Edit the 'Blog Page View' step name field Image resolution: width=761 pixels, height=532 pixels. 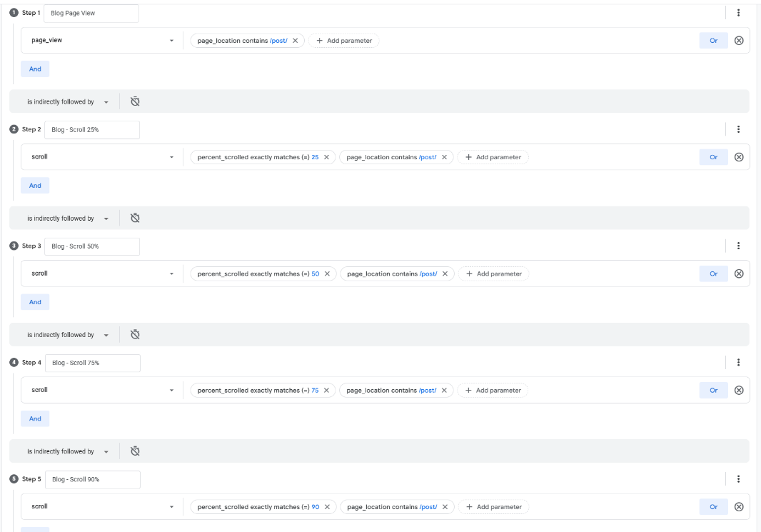[91, 13]
